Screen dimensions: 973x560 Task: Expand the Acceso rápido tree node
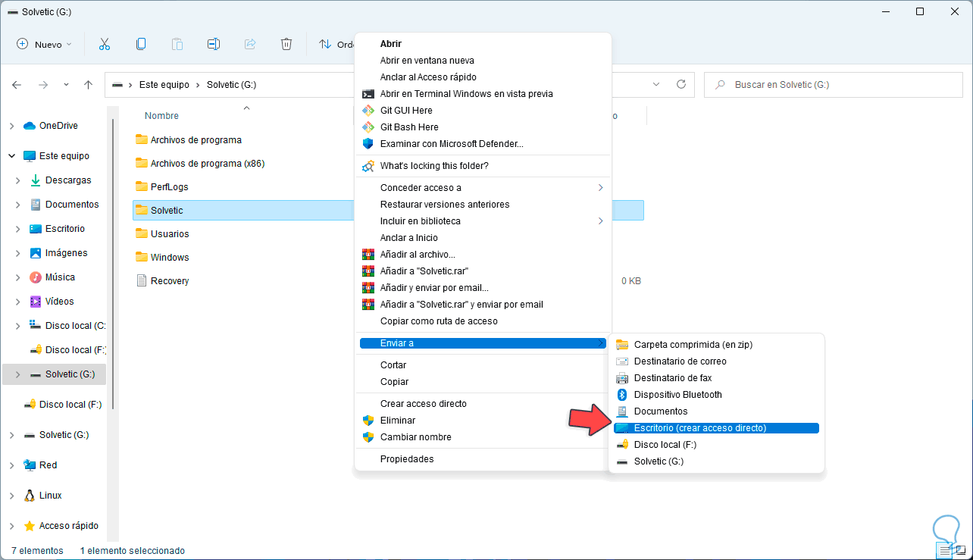(12, 526)
